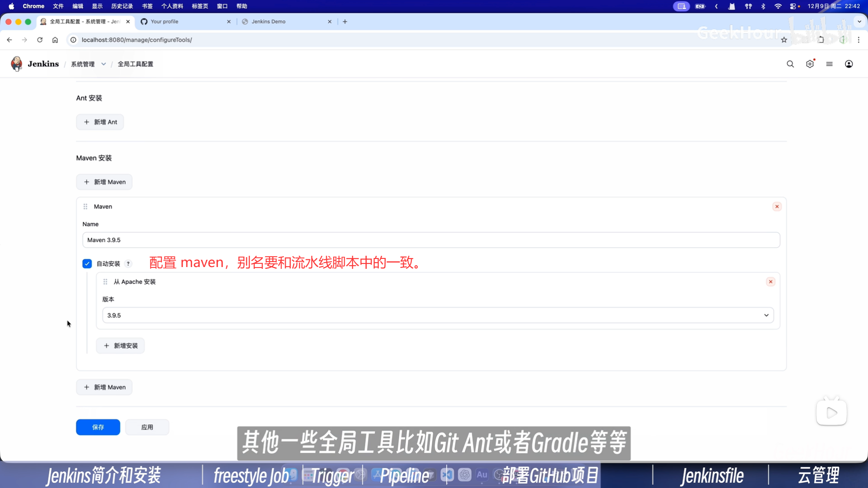Viewport: 868px width, 488px height.
Task: Click the Jenkins logo home icon
Action: 17,64
